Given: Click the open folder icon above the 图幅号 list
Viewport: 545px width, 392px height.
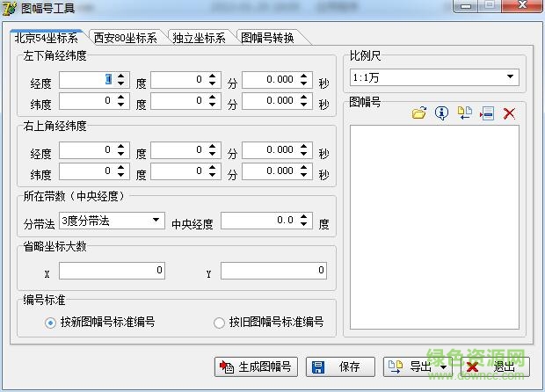Looking at the screenshot, I should pos(419,113).
